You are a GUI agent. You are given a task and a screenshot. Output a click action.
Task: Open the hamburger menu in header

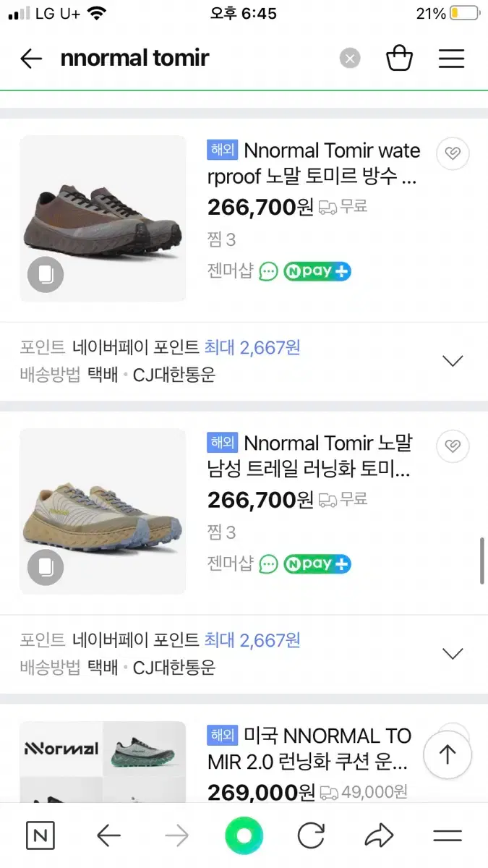coord(451,59)
